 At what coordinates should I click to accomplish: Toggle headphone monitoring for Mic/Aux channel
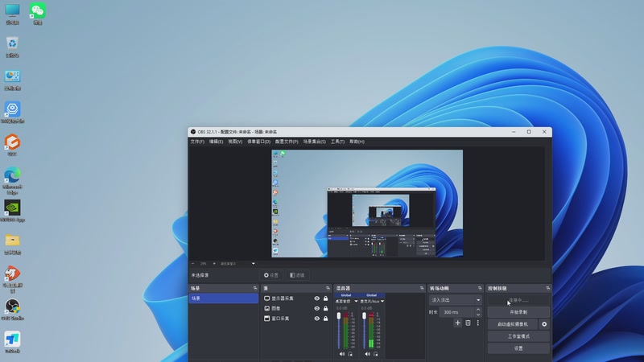point(375,354)
